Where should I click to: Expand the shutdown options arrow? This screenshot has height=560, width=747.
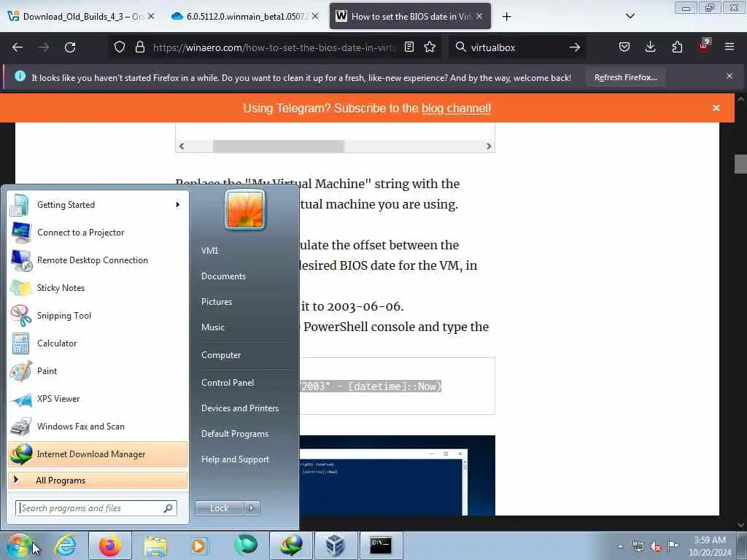point(252,508)
